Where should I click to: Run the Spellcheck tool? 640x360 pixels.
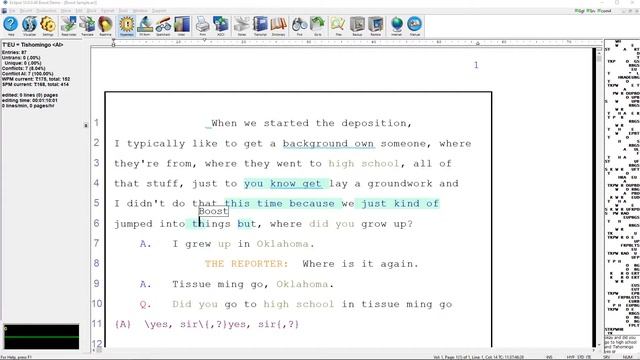point(163,26)
